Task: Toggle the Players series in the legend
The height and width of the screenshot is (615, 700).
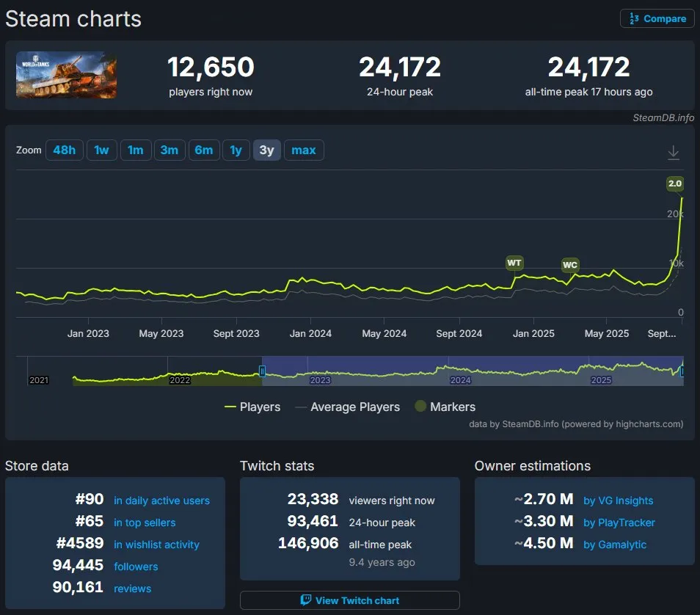Action: [252, 406]
